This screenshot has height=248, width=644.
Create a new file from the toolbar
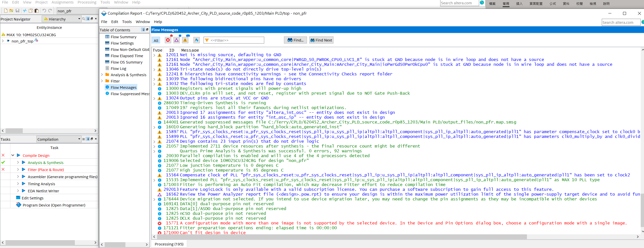coord(5,11)
